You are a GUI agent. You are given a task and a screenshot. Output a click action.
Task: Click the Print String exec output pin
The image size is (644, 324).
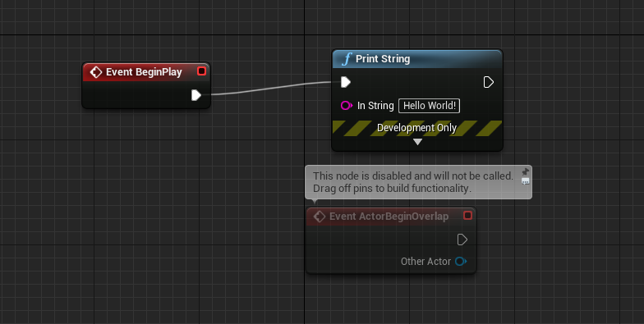click(x=488, y=82)
